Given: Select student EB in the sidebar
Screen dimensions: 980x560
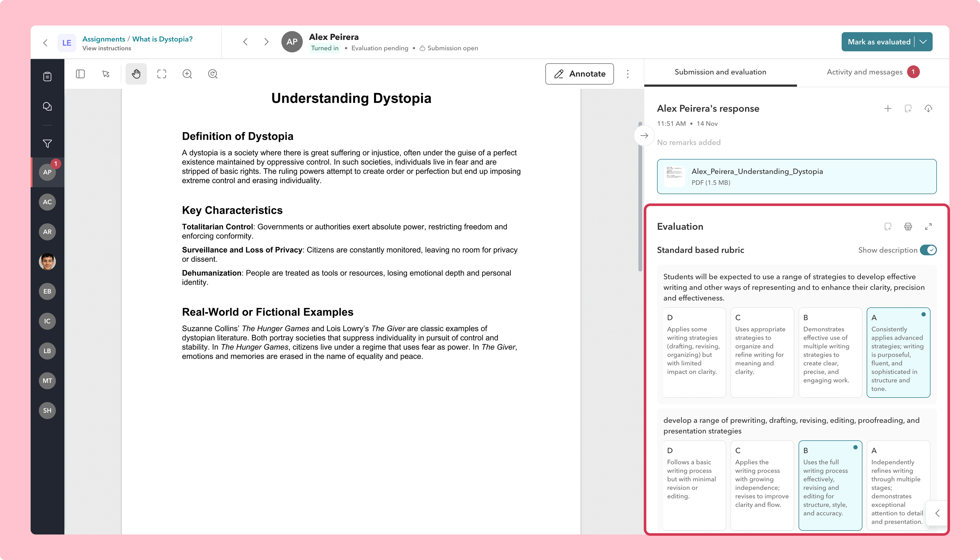Looking at the screenshot, I should point(47,291).
